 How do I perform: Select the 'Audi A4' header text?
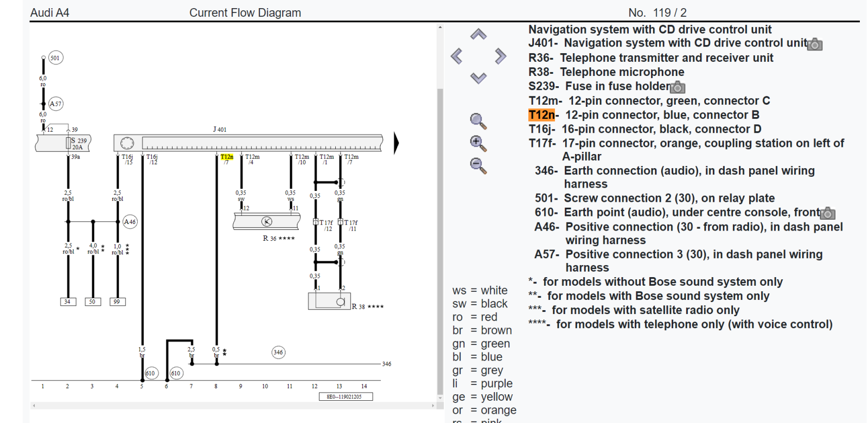[50, 12]
